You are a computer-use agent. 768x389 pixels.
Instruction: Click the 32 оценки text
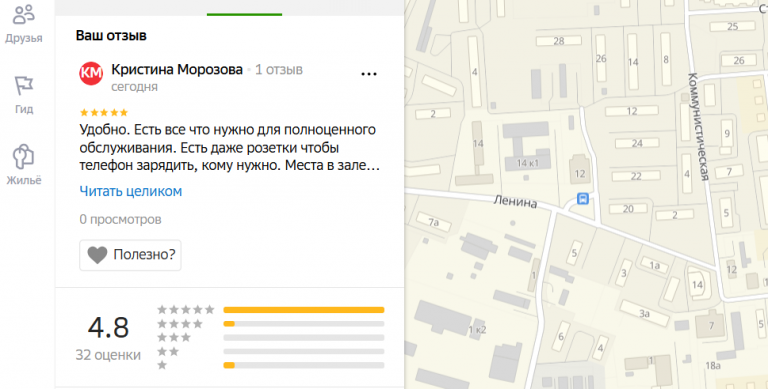coord(108,355)
